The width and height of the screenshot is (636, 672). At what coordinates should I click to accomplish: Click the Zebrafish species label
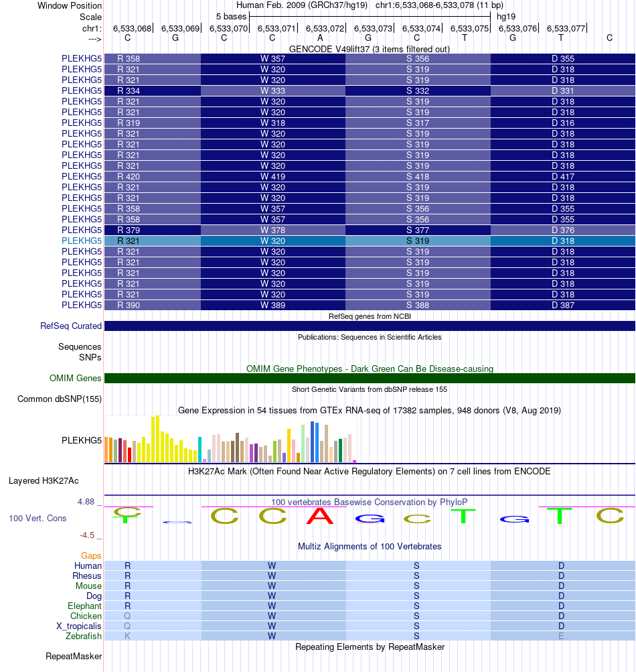click(x=84, y=636)
